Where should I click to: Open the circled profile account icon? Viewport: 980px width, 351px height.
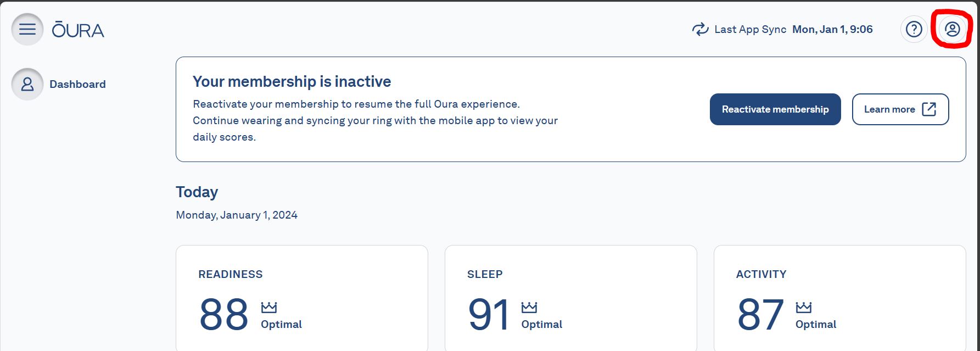coord(953,29)
